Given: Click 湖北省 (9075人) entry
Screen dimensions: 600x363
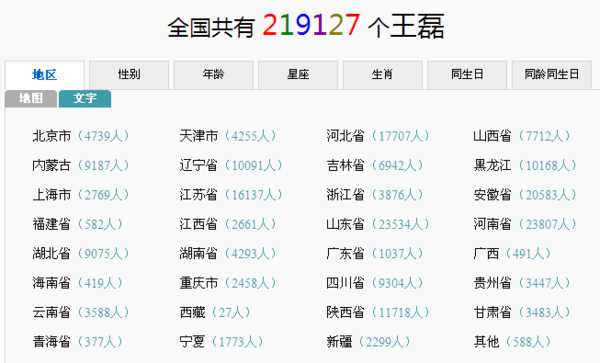Looking at the screenshot, I should click(81, 254).
